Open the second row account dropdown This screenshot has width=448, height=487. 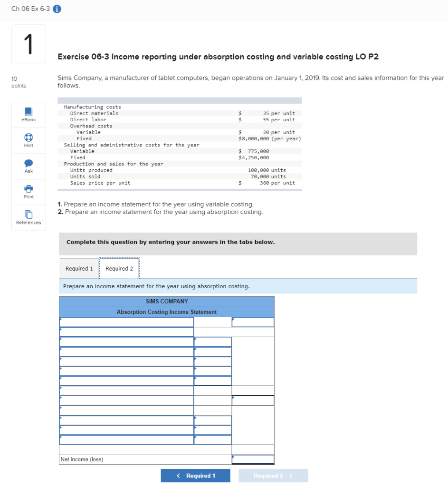126,331
